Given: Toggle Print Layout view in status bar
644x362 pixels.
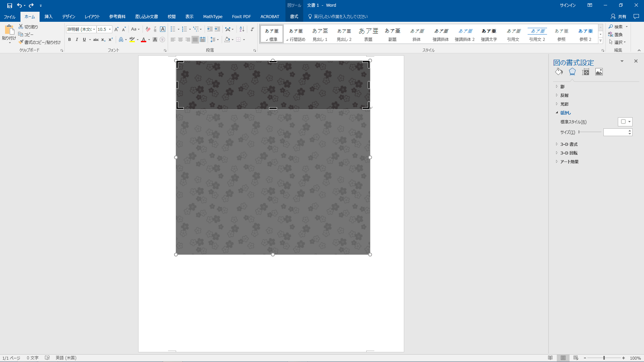Looking at the screenshot, I should click(563, 358).
